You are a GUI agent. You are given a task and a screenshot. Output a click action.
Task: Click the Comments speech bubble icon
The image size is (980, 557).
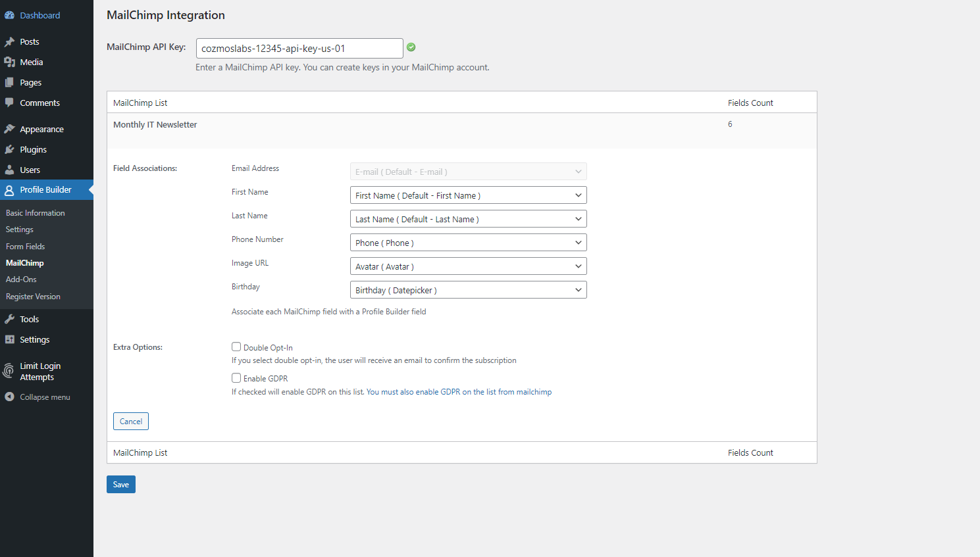tap(9, 103)
